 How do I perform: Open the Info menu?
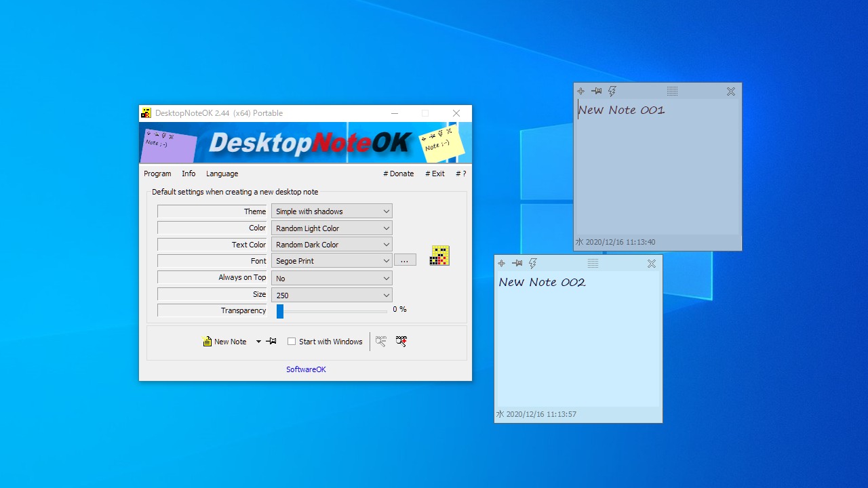point(189,174)
